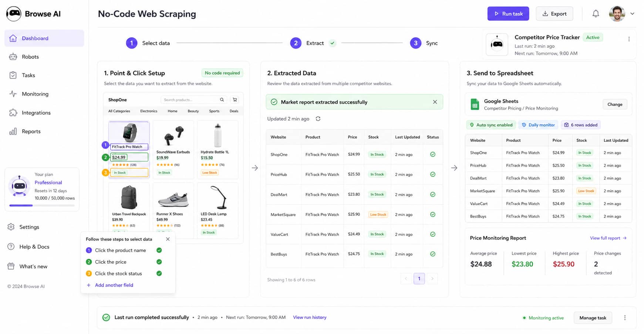This screenshot has height=334, width=644.
Task: Click the plan robot avatar icon
Action: (19, 186)
